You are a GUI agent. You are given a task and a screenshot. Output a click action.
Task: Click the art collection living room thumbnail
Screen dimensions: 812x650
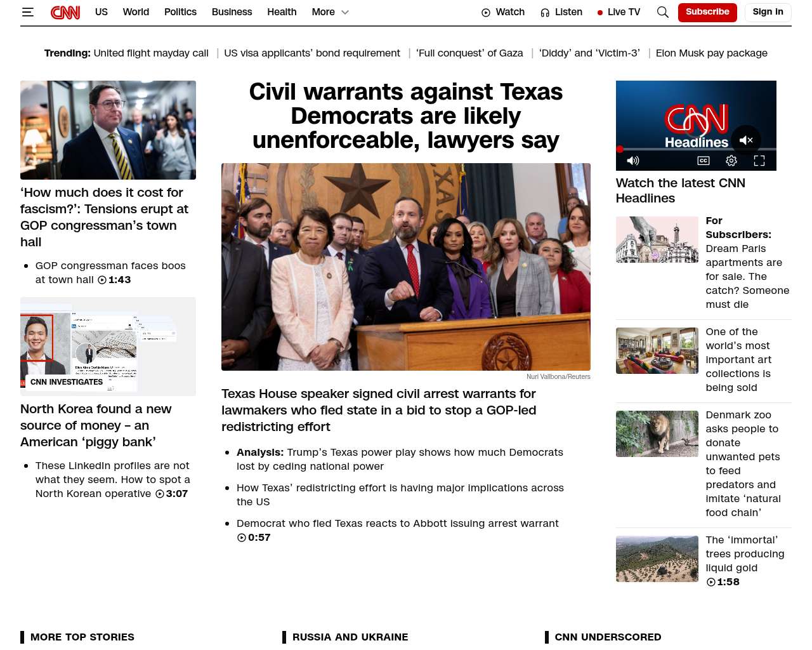657,350
